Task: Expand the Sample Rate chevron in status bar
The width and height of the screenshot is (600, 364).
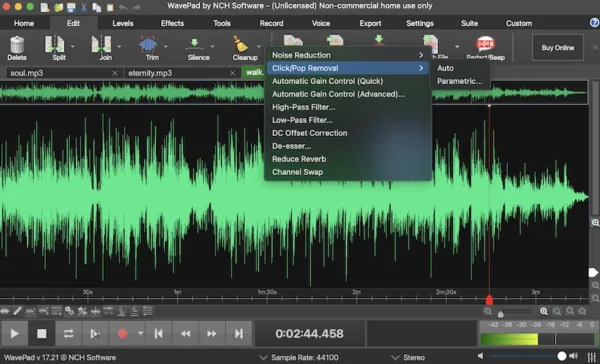Action: point(263,357)
